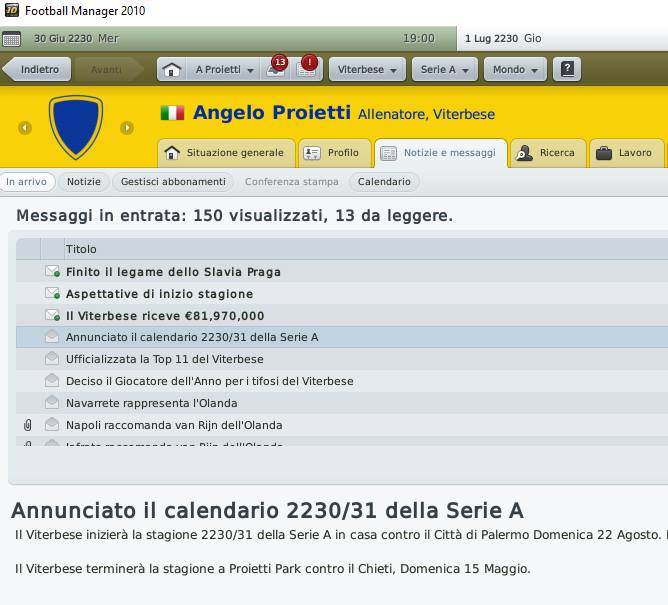Click the paperclip attachment icon on Napoli message
668x605 pixels.
point(28,425)
